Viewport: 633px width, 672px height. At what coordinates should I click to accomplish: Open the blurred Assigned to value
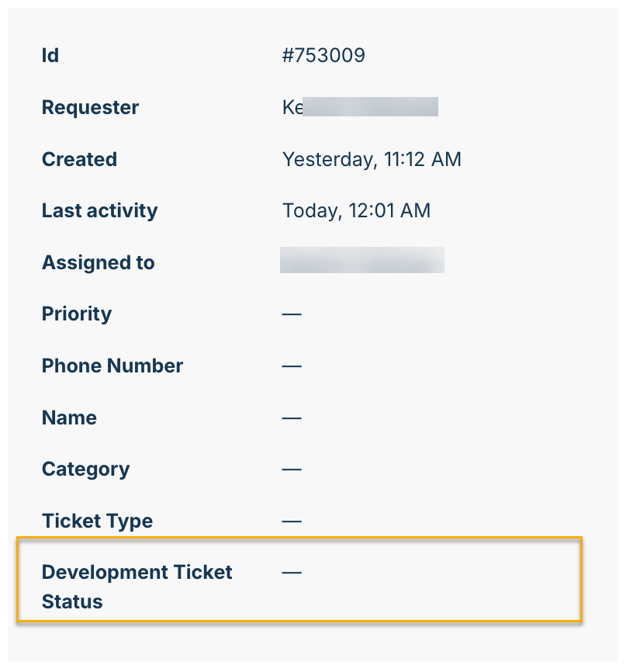tap(361, 261)
